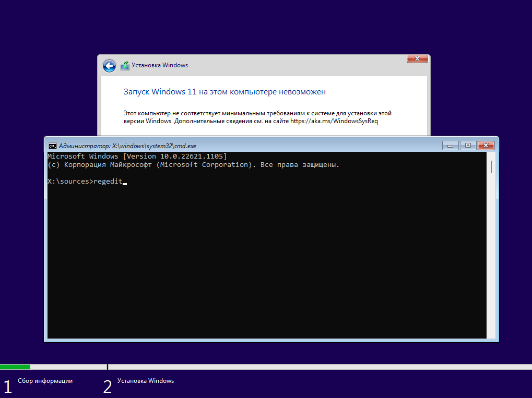Click the second progress bar segment
Viewport: 532px width, 398px height.
[x=320, y=367]
